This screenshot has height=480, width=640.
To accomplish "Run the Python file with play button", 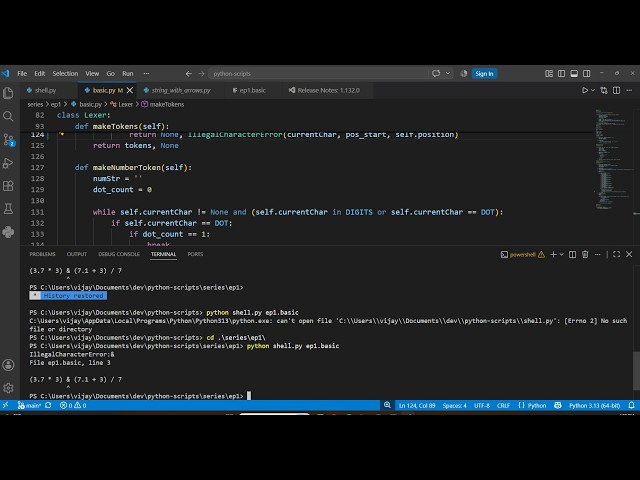I will click(584, 90).
